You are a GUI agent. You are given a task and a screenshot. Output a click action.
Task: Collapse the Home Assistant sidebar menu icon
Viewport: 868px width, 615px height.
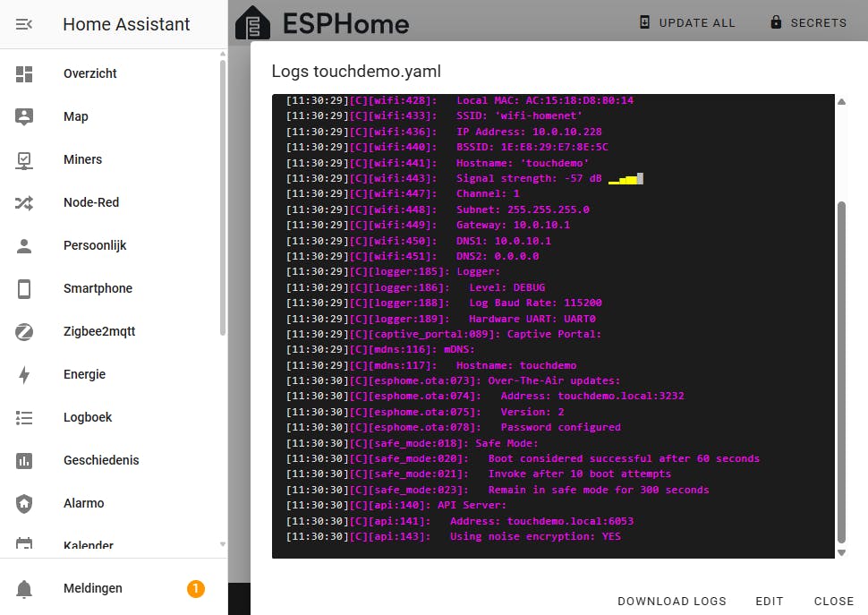coord(24,24)
